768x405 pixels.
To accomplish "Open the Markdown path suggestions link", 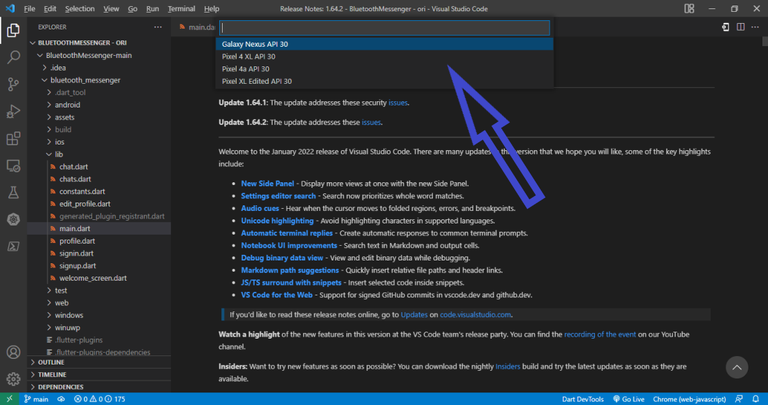I will coord(290,270).
